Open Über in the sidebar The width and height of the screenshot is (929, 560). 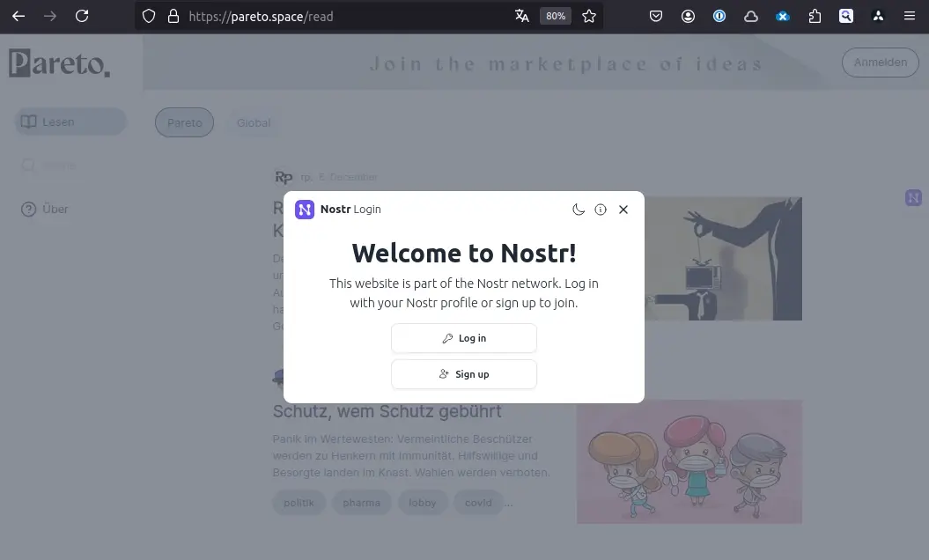coord(55,210)
